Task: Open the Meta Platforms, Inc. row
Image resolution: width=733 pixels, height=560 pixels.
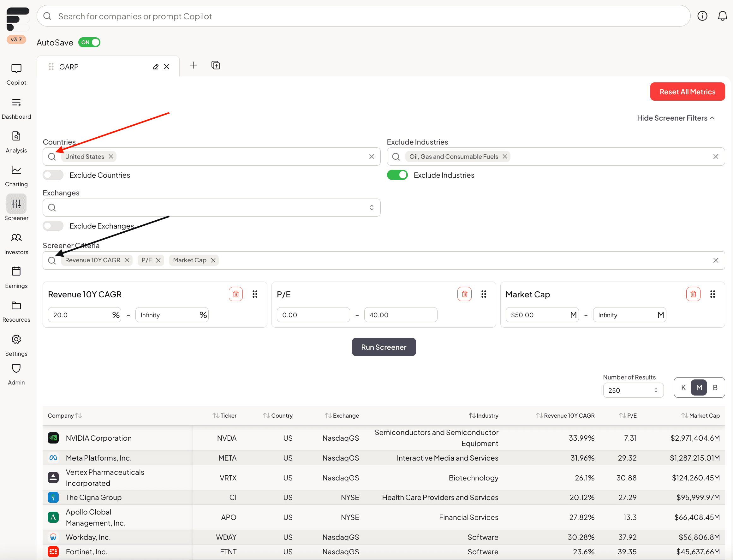Action: [x=383, y=458]
